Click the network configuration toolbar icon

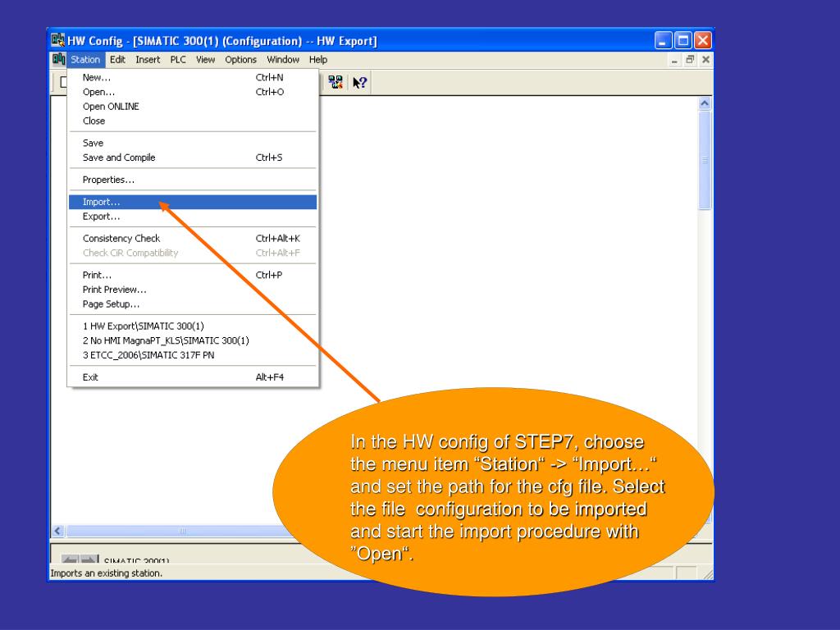pos(336,83)
